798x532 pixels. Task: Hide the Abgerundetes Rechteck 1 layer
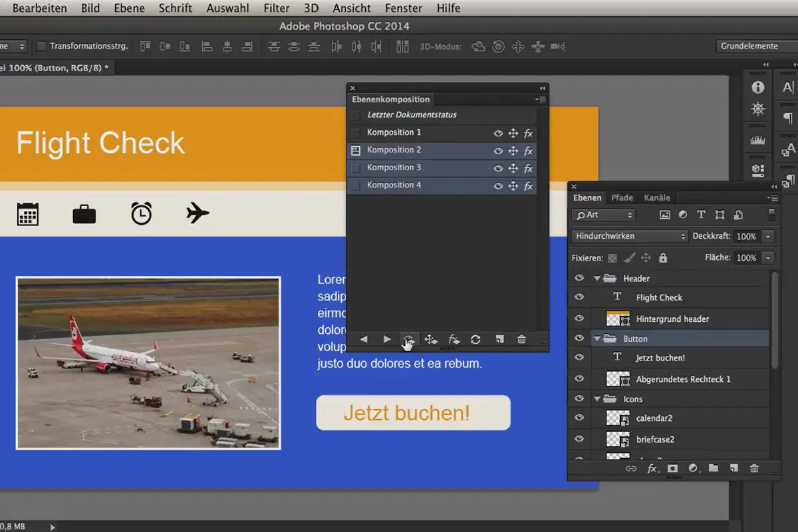click(x=579, y=379)
